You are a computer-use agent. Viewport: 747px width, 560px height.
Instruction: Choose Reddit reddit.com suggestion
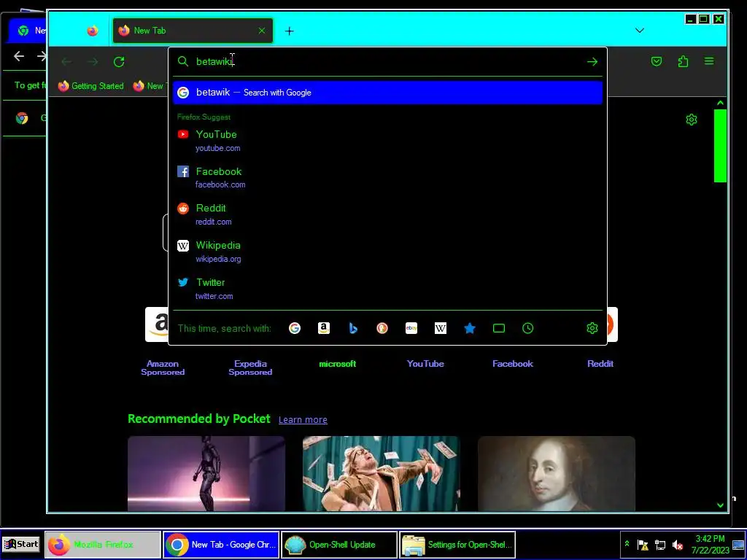(x=388, y=214)
